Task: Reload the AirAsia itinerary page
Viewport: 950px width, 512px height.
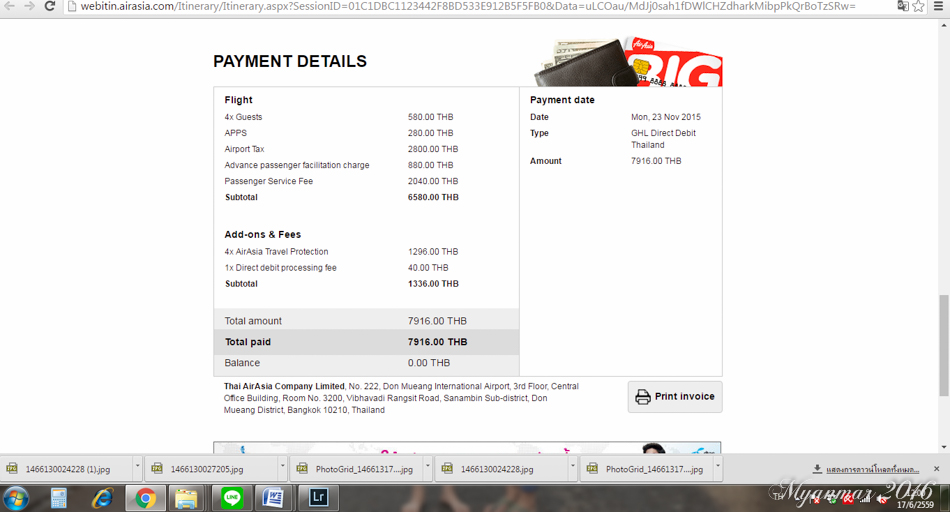Action: point(50,6)
